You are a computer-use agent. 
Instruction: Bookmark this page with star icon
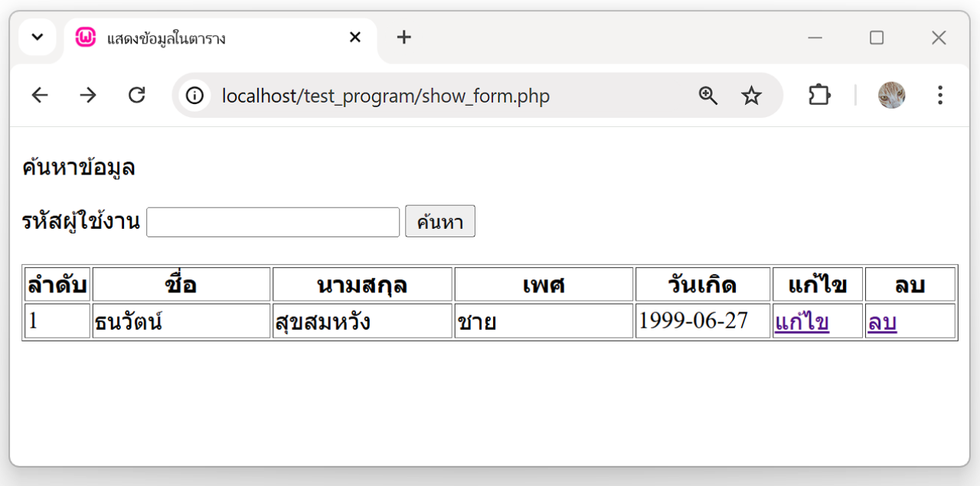click(x=751, y=96)
